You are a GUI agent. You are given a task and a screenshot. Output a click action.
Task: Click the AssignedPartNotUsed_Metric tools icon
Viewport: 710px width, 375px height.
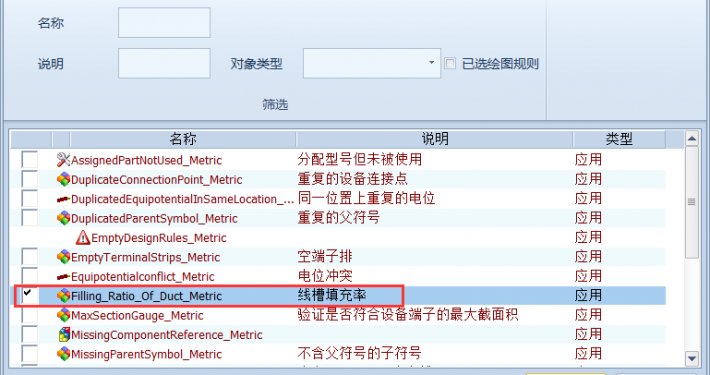pos(63,160)
